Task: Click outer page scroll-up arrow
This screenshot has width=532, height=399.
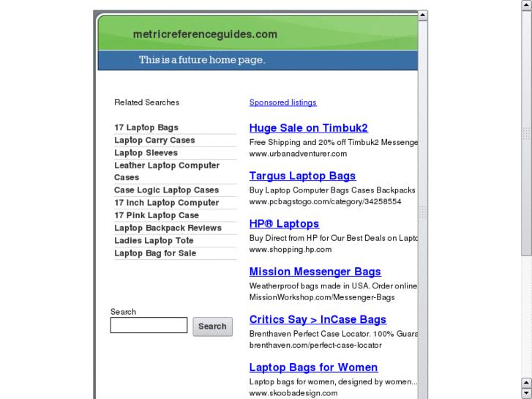Action: pos(527,5)
